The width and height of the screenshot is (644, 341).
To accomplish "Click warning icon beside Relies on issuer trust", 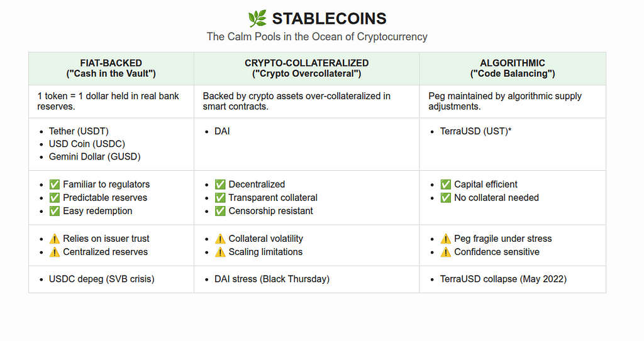I will pyautogui.click(x=55, y=239).
